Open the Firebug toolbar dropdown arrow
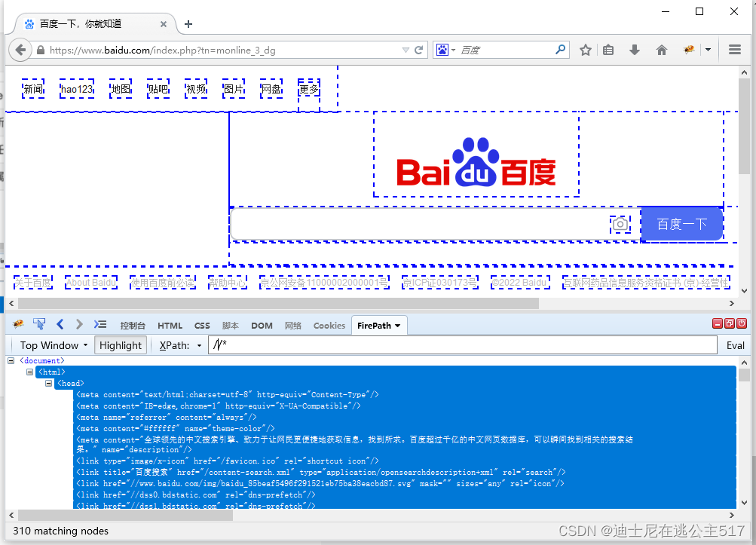Image resolution: width=756 pixels, height=545 pixels. pyautogui.click(x=708, y=50)
